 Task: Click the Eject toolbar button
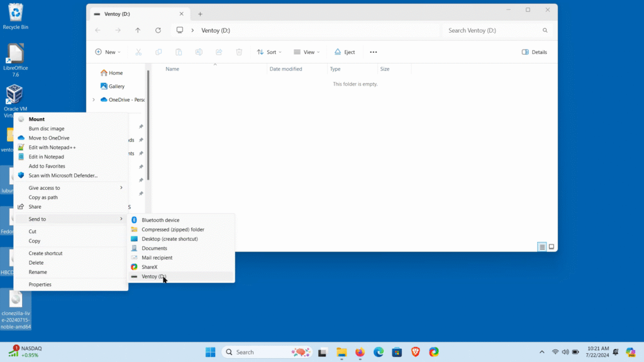click(345, 52)
